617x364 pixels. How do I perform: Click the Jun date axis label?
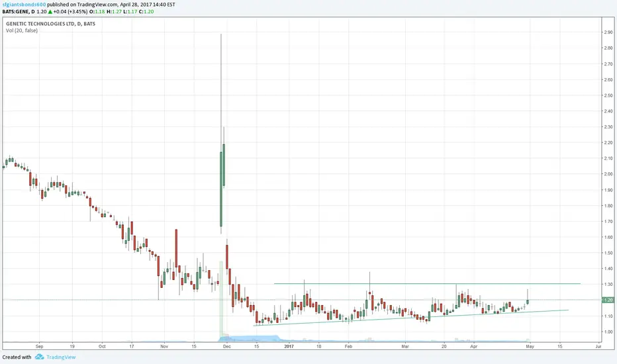[598, 347]
